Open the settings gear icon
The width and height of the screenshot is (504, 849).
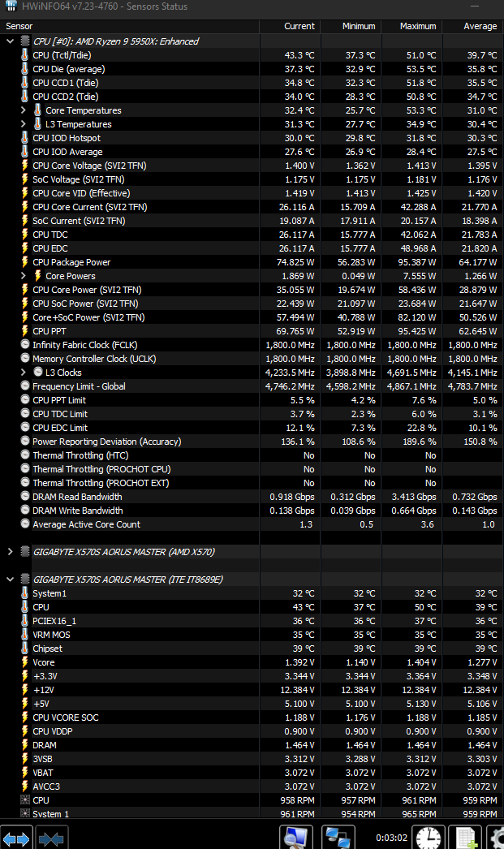click(x=495, y=838)
